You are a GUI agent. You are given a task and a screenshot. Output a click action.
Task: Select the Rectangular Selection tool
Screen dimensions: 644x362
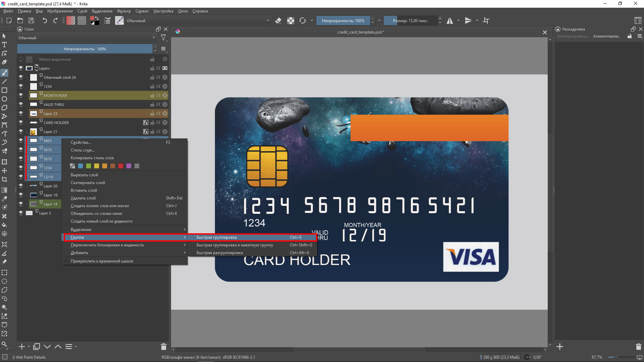click(4, 273)
